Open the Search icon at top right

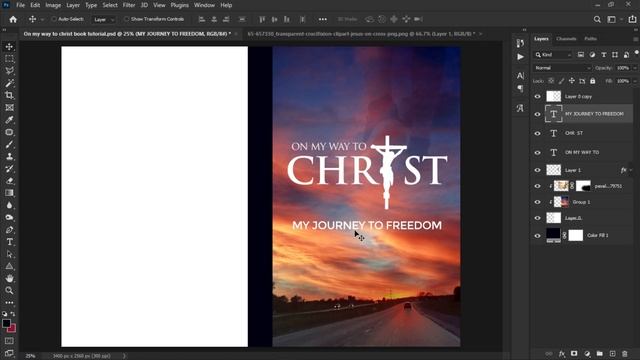597,19
